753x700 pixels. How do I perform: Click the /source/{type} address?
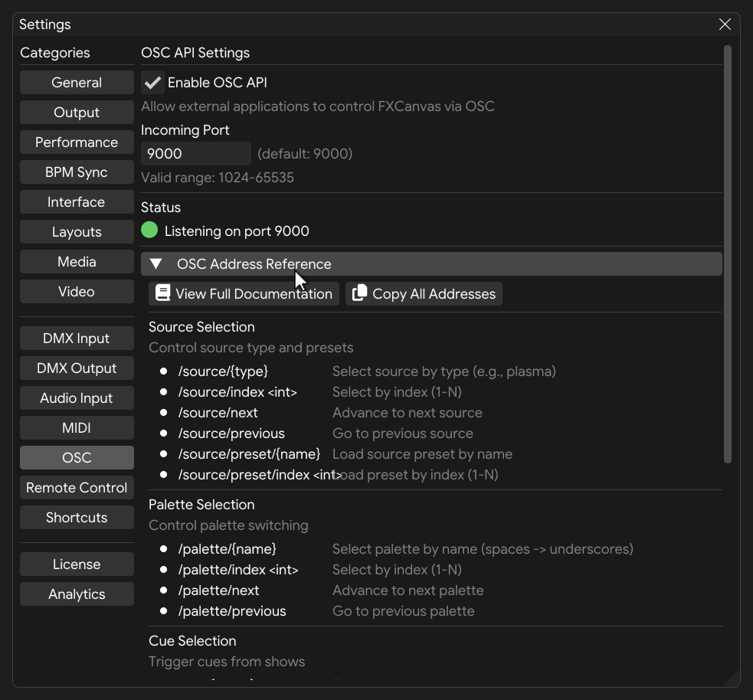(x=223, y=371)
